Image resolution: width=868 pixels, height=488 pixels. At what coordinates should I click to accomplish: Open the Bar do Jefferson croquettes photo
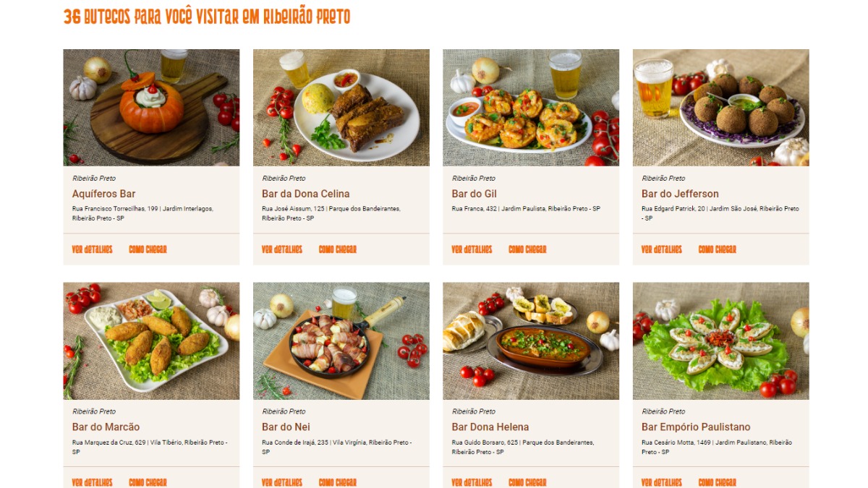(721, 108)
